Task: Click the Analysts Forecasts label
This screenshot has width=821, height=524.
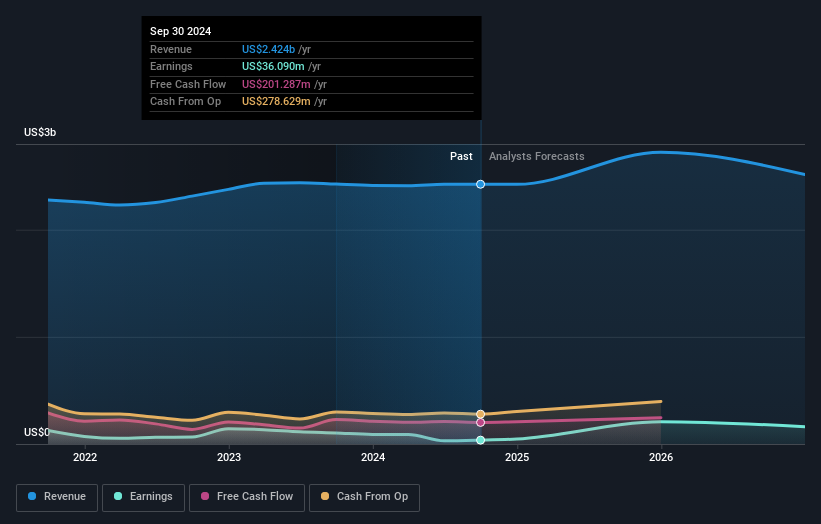Action: point(537,156)
